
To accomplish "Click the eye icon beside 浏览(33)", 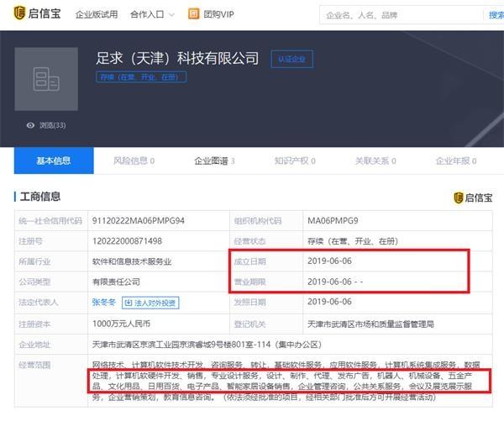I will click(x=30, y=125).
